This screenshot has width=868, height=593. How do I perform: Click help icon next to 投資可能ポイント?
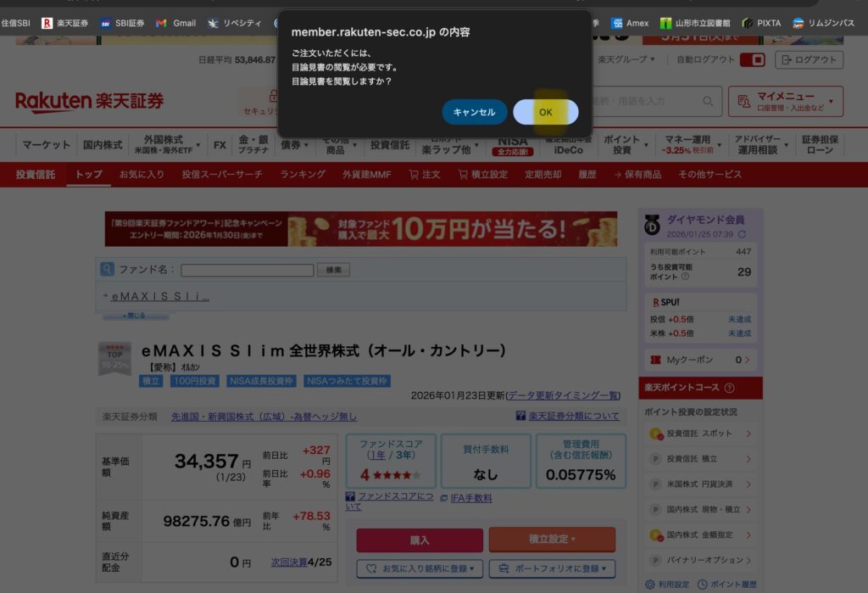[x=685, y=277]
